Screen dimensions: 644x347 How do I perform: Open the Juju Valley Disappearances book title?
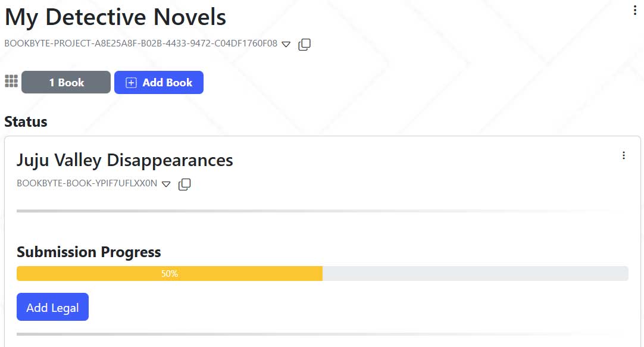[x=125, y=160]
